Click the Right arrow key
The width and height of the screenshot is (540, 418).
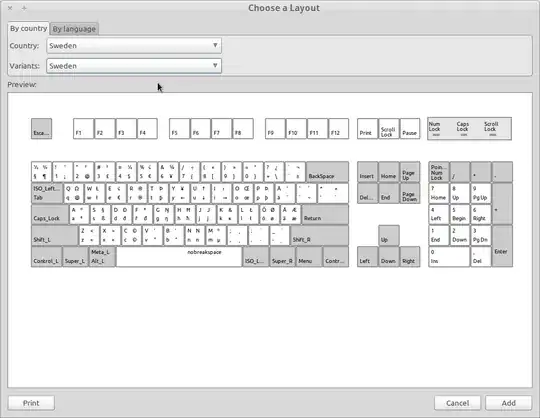[410, 257]
